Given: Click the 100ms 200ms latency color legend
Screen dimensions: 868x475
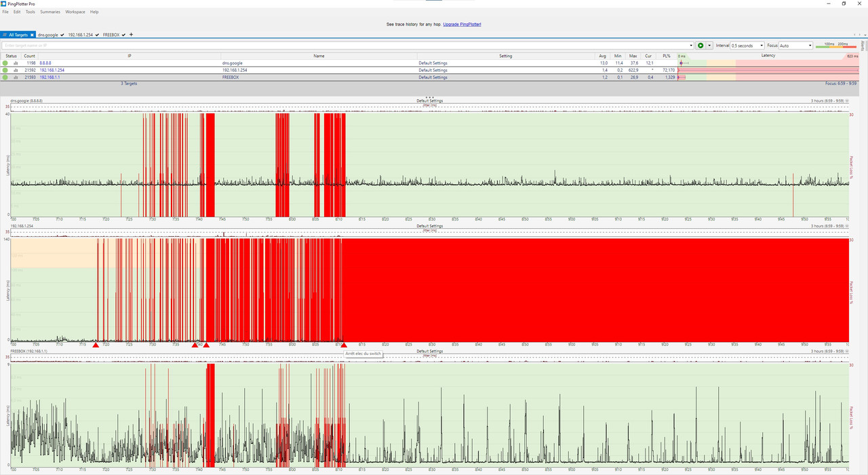Looking at the screenshot, I should (x=835, y=45).
